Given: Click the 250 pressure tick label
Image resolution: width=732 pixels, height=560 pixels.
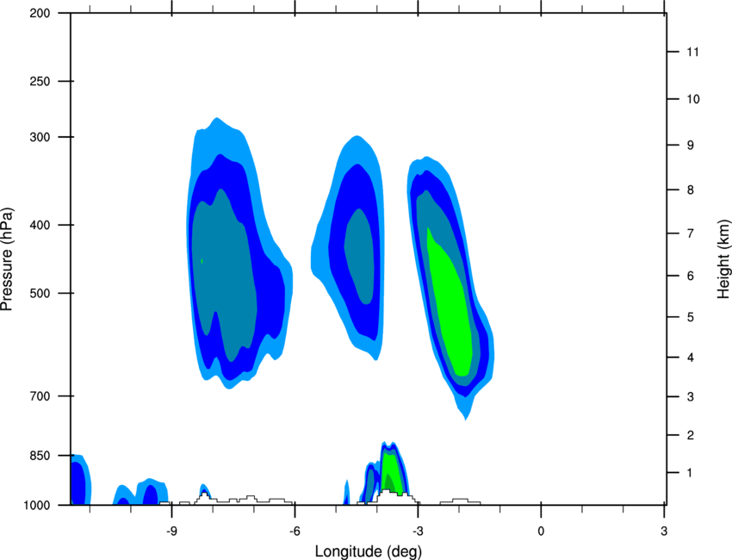Looking at the screenshot, I should (x=40, y=81).
